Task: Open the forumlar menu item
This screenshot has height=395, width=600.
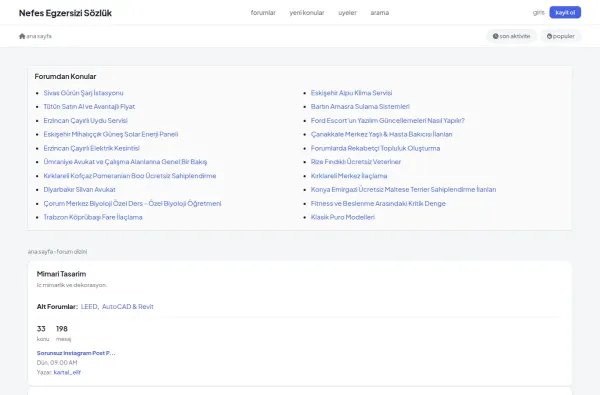Action: (x=263, y=13)
